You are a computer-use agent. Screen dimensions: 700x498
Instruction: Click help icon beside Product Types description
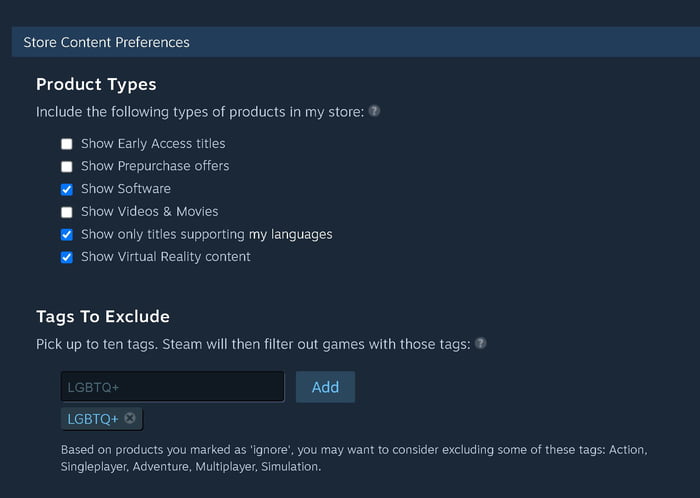[374, 111]
